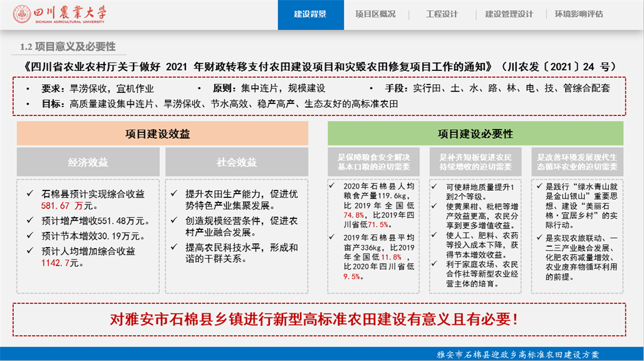Click the bullet point beside 手段: 实行田土水路
The width and height of the screenshot is (644, 361).
[x=371, y=88]
